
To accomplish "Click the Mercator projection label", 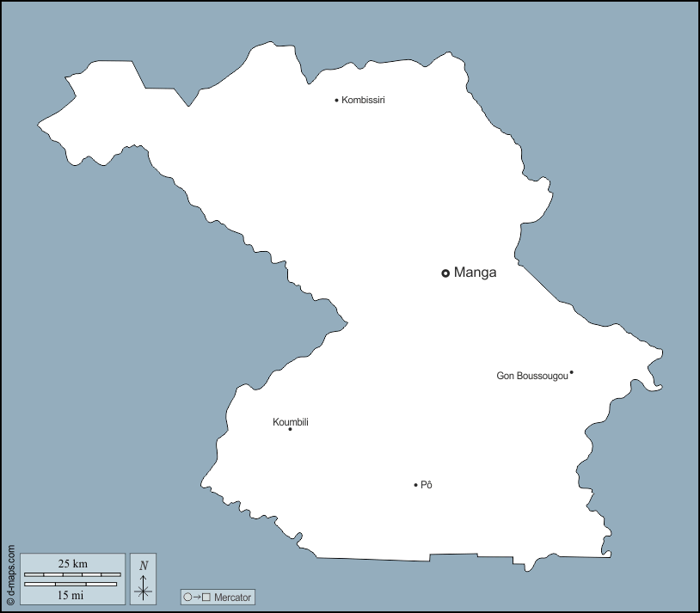I will coord(232,597).
